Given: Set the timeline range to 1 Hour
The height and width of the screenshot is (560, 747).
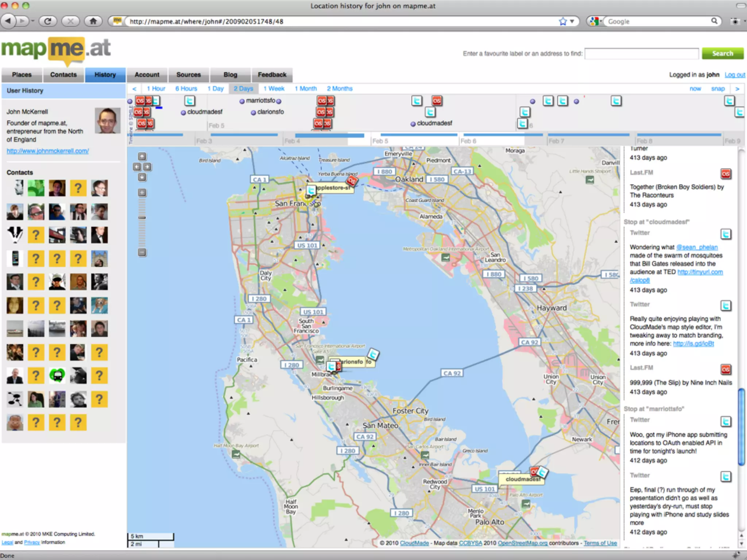Looking at the screenshot, I should click(x=156, y=89).
